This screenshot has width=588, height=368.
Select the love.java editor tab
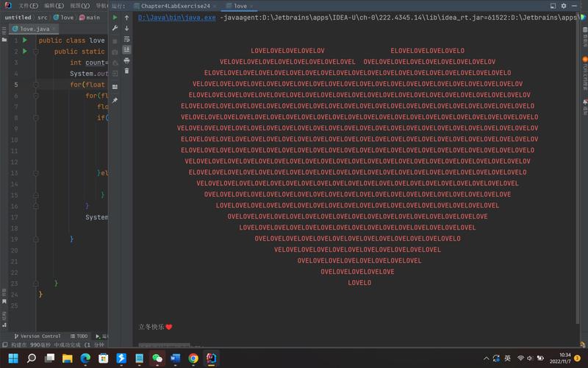pos(34,29)
